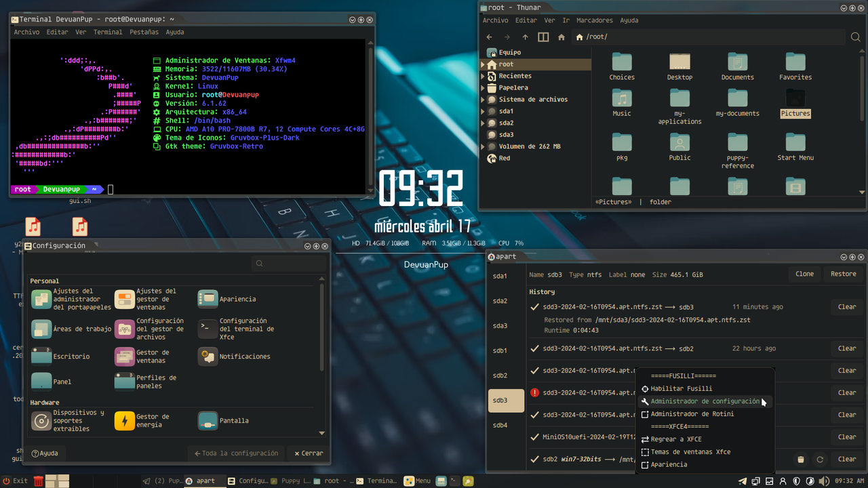Open Dispositivos y soportes extraíbles
This screenshot has width=868, height=488.
tap(68, 421)
